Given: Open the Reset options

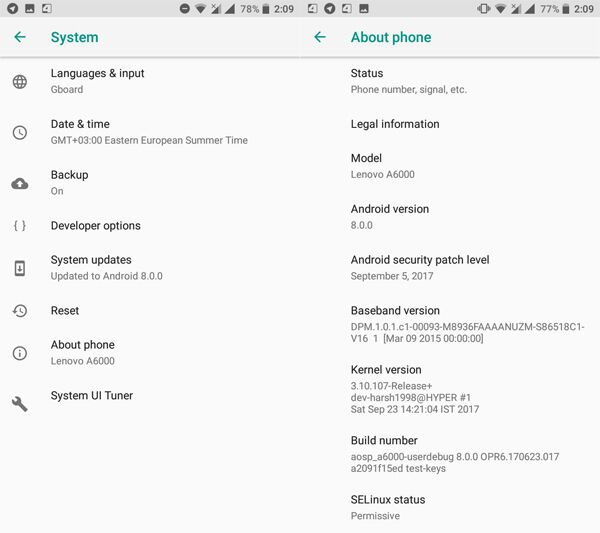Looking at the screenshot, I should pyautogui.click(x=150, y=310).
